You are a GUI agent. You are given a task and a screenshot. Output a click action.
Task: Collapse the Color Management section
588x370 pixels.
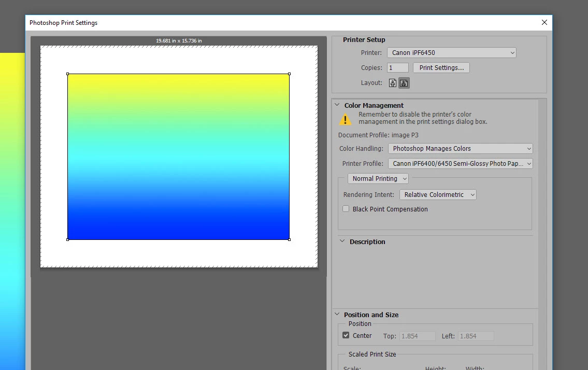tap(337, 105)
